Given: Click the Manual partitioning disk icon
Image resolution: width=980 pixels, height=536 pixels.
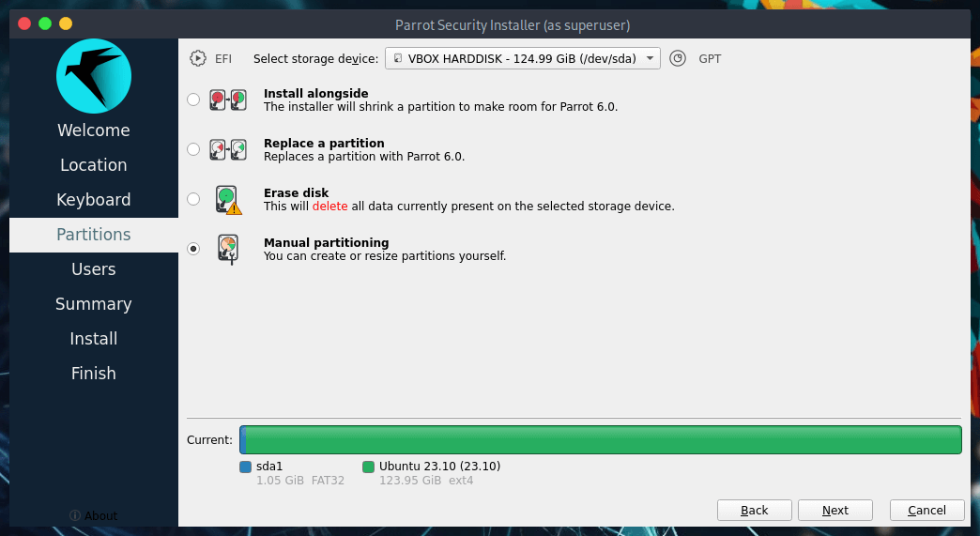Looking at the screenshot, I should tap(227, 249).
